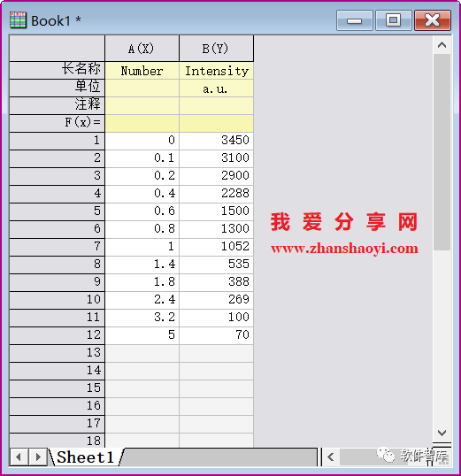Image resolution: width=461 pixels, height=476 pixels.
Task: Select the 单位 row label
Action: tap(58, 88)
